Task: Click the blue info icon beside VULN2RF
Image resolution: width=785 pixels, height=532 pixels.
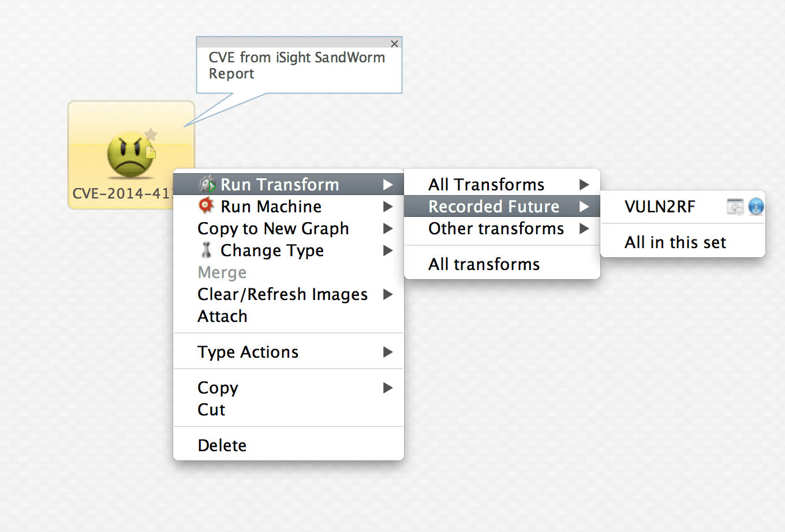Action: [x=756, y=207]
